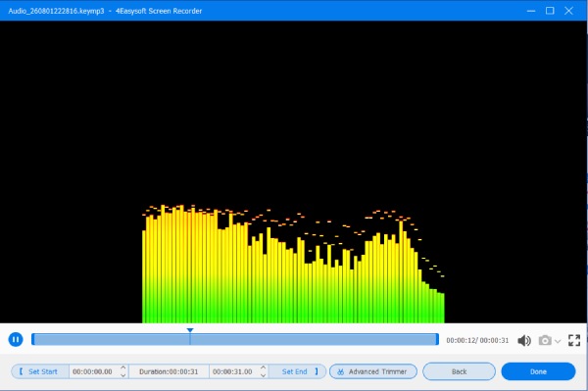Increase start time with up arrow
This screenshot has height=391, width=588.
pos(123,367)
